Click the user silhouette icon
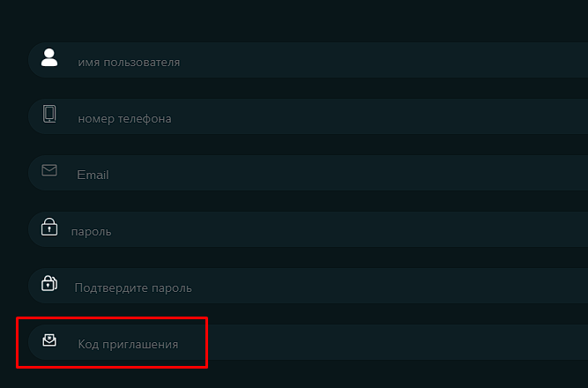Screen dimensions: 588x388 (49, 57)
